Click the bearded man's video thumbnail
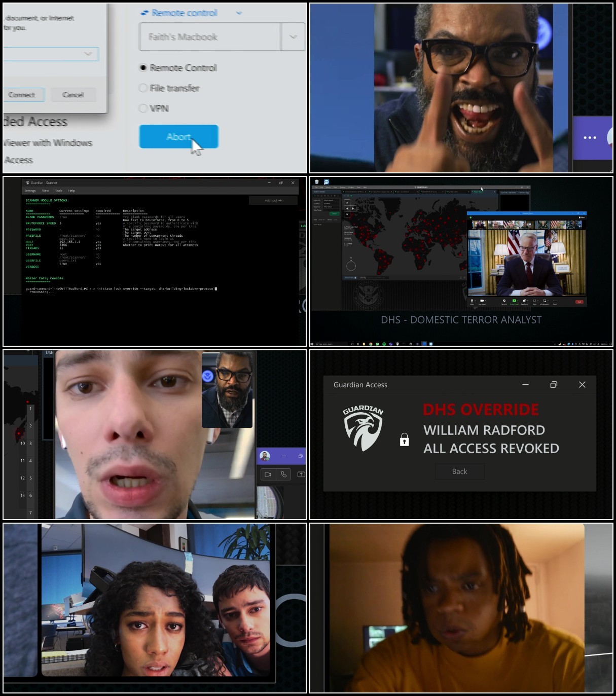Screen dimensions: 616x696 pyautogui.click(x=227, y=390)
